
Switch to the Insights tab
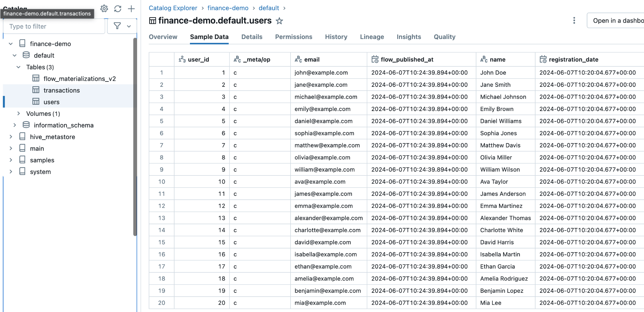pyautogui.click(x=409, y=37)
